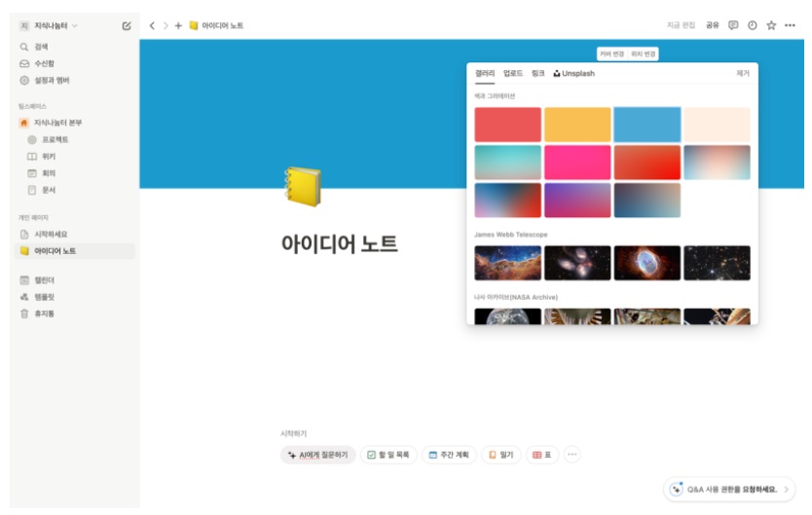Image resolution: width=812 pixels, height=515 pixels.
Task: Insert 할 일 목록 template
Action: coord(388,455)
